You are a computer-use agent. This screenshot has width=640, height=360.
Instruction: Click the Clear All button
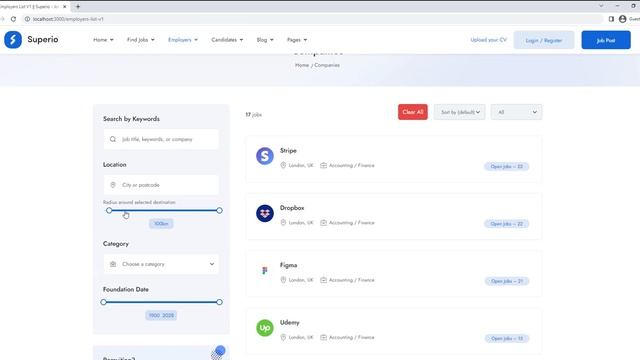[413, 112]
